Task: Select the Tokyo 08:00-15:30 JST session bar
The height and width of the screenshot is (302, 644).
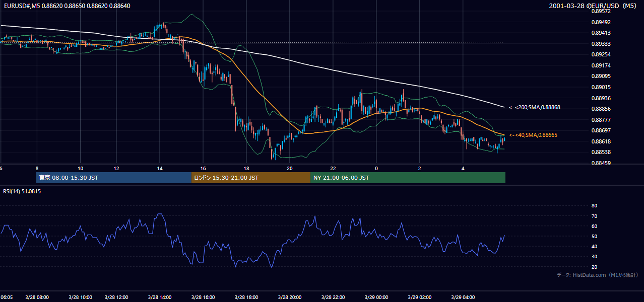Action: (x=114, y=178)
